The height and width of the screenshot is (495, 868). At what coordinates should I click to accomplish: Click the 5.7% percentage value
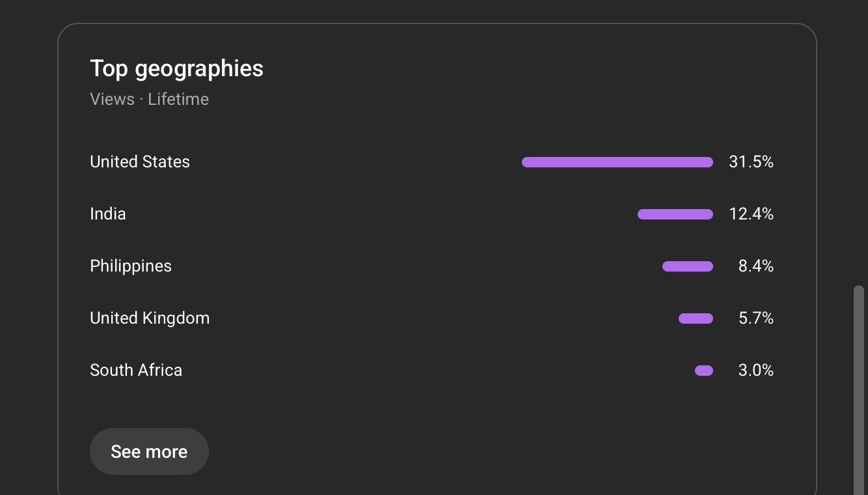pyautogui.click(x=755, y=318)
